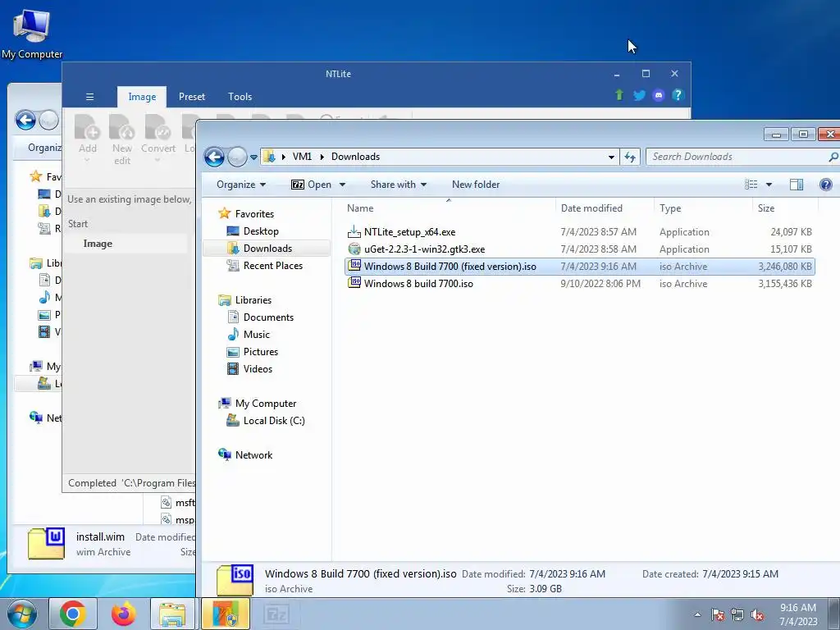Click NTLite green update arrow icon
The width and height of the screenshot is (840, 630).
coord(619,95)
